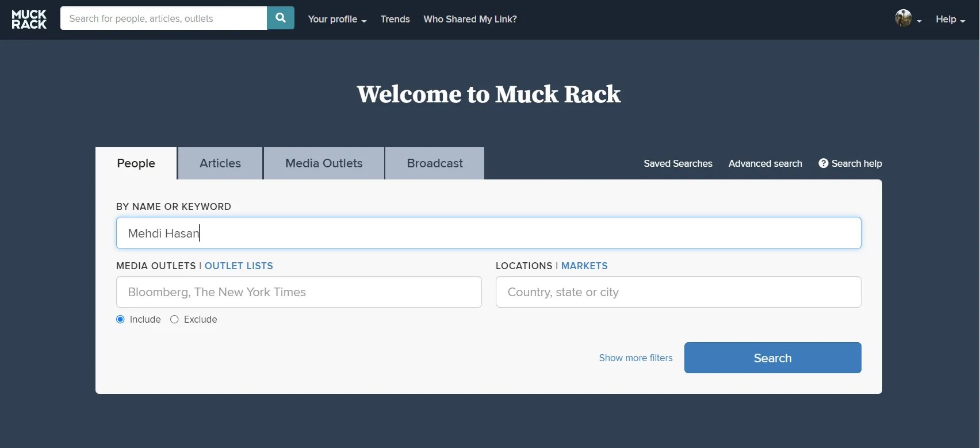Focus the top search bar field
This screenshot has width=980, height=448.
click(x=163, y=18)
